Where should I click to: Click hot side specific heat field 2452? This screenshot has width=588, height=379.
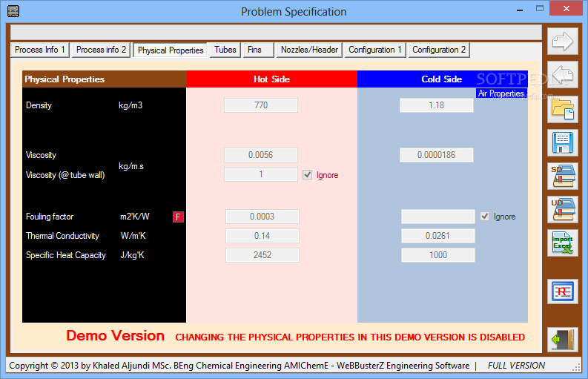tap(262, 255)
